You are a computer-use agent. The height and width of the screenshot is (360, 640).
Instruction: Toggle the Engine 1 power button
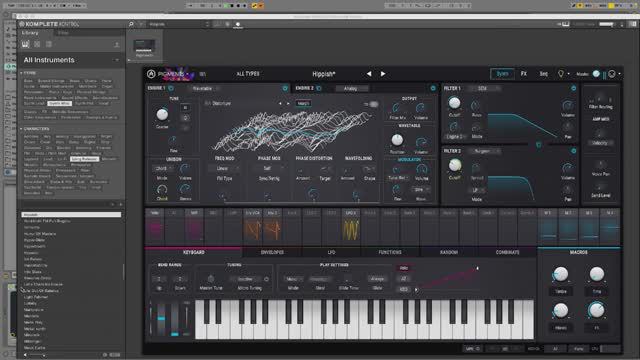pos(171,88)
